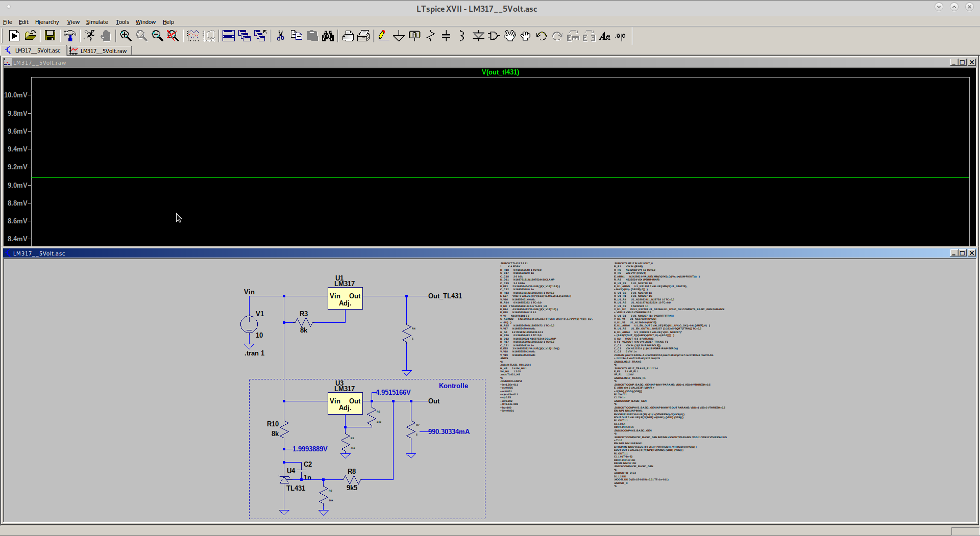The height and width of the screenshot is (536, 980).
Task: Open the File menu
Action: (x=8, y=22)
